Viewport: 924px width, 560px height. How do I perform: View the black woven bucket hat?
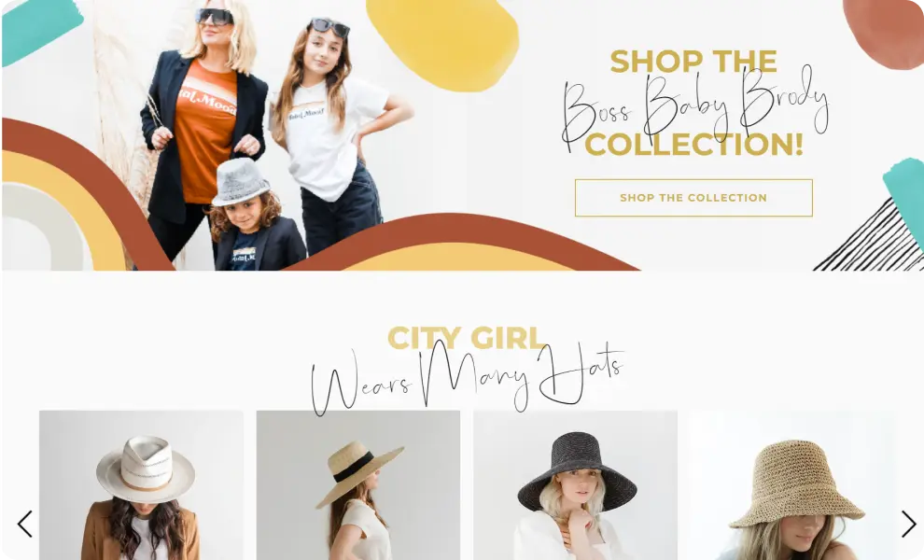click(575, 485)
